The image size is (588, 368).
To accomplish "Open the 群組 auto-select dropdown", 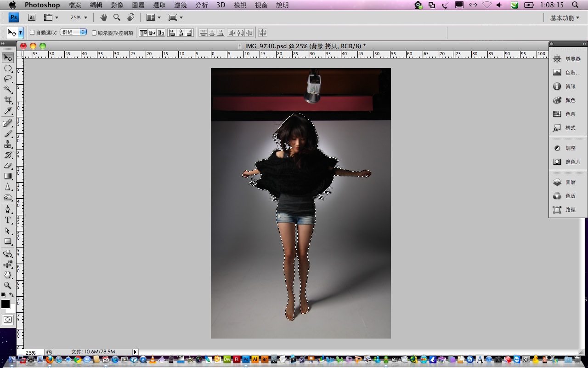I will point(73,32).
